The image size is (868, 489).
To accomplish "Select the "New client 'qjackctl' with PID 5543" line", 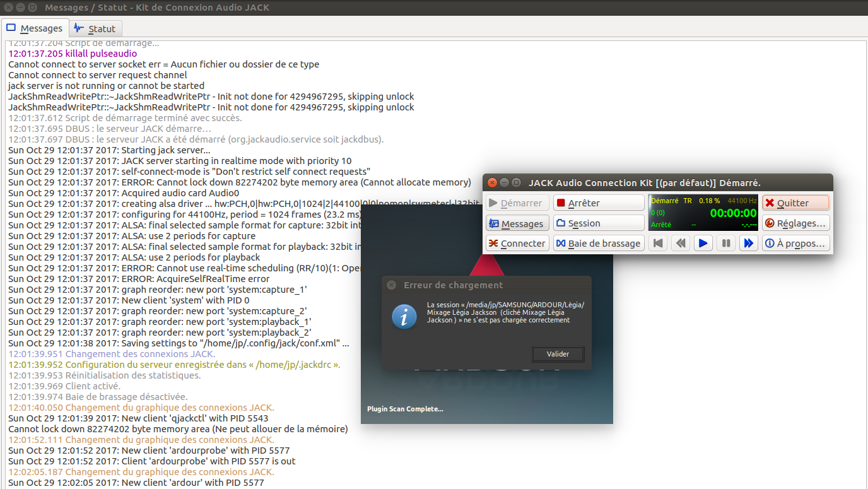I will coord(138,418).
